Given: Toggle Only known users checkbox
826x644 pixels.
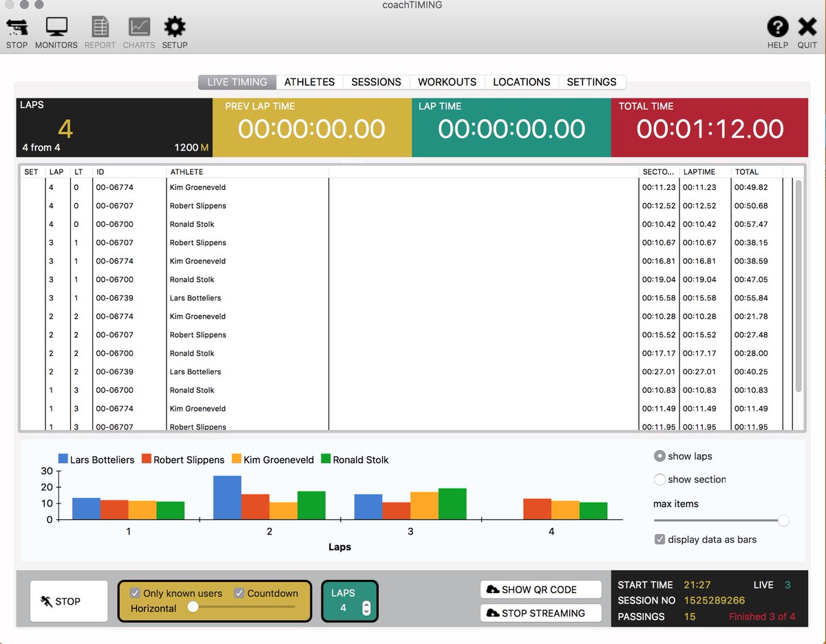Looking at the screenshot, I should click(x=136, y=593).
